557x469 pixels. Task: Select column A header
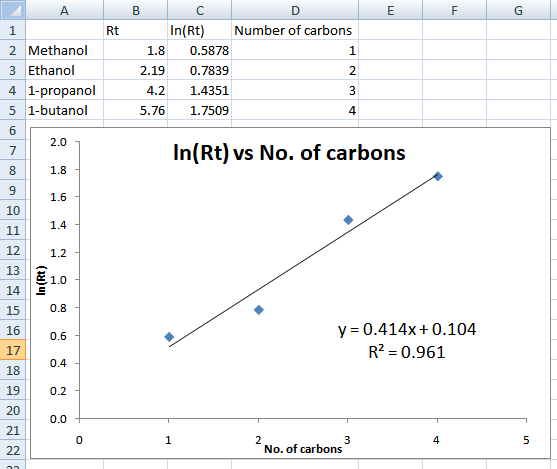[64, 10]
